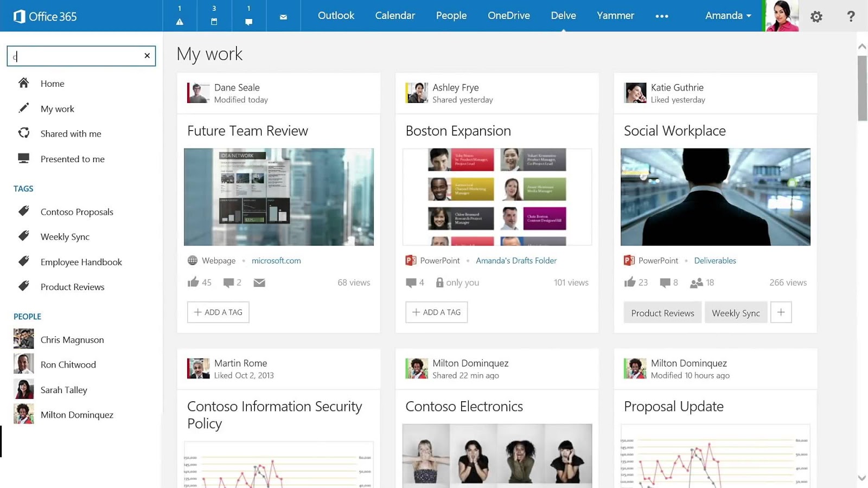The width and height of the screenshot is (868, 488).
Task: Like the Future Team Review card
Action: coord(193,282)
